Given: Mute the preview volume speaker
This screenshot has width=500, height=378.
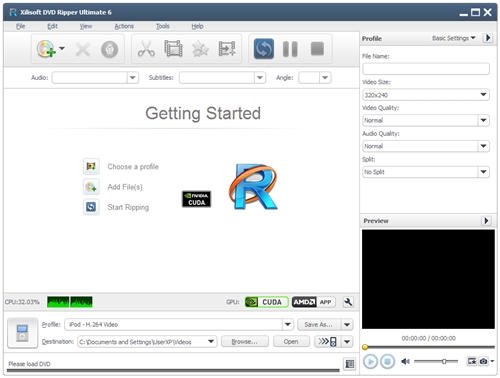Looking at the screenshot, I should pos(405,361).
